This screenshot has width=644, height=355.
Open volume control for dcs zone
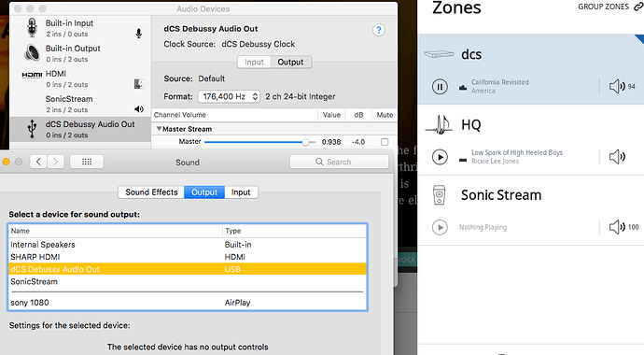click(x=617, y=86)
